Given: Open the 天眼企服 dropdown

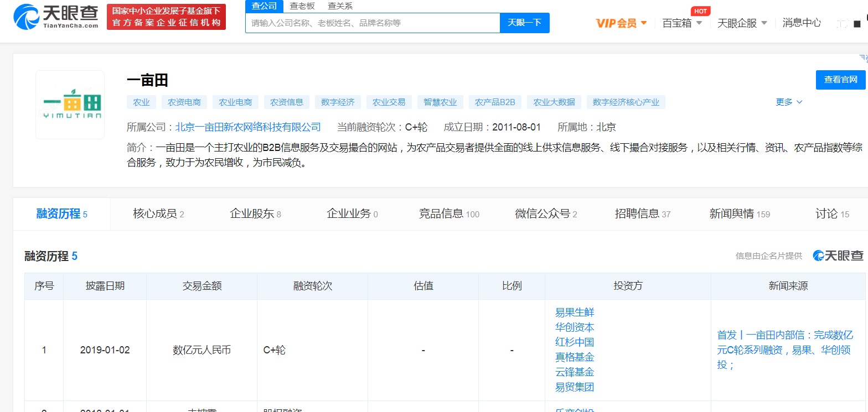Looking at the screenshot, I should 742,23.
